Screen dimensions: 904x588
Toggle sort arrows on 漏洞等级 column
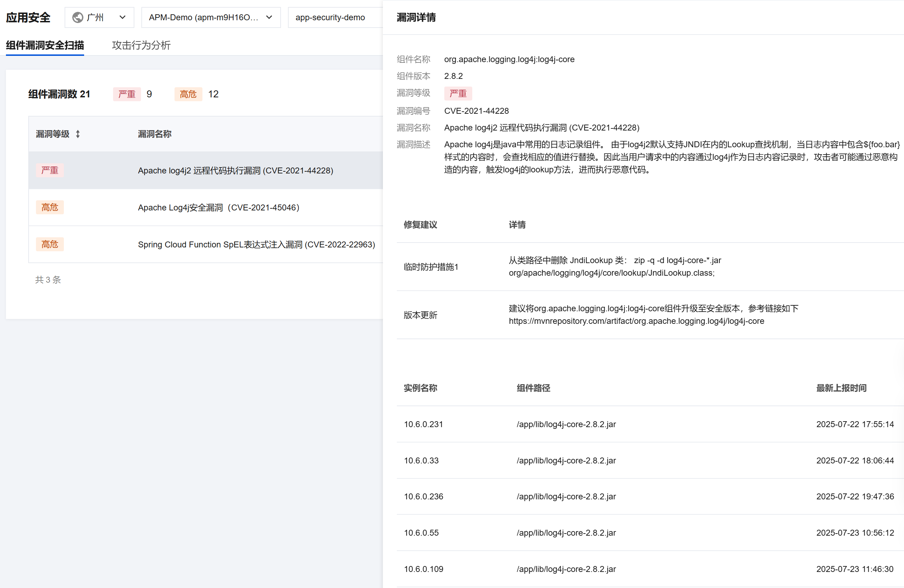point(78,134)
